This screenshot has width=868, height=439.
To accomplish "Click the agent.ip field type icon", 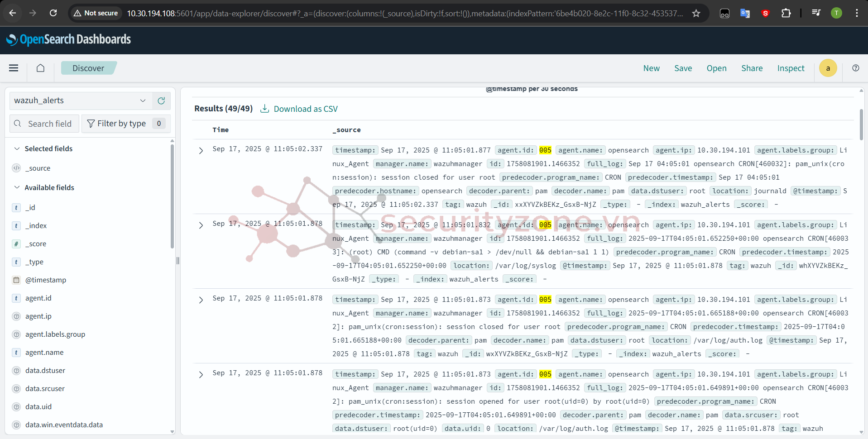I will click(16, 316).
